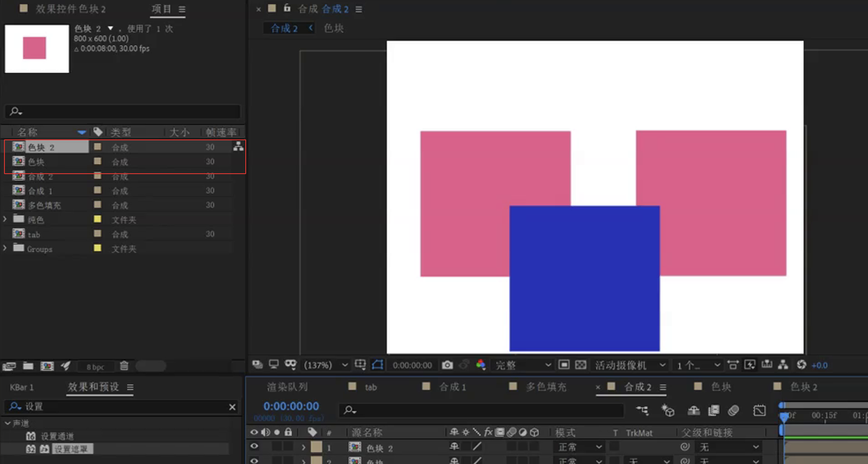
Task: Toggle the region of interest icon
Action: coord(377,365)
